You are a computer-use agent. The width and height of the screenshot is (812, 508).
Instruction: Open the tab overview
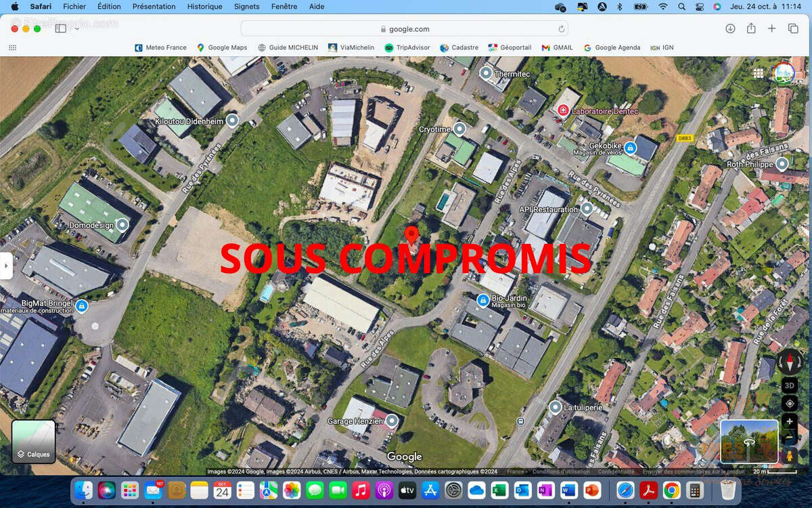tap(793, 28)
